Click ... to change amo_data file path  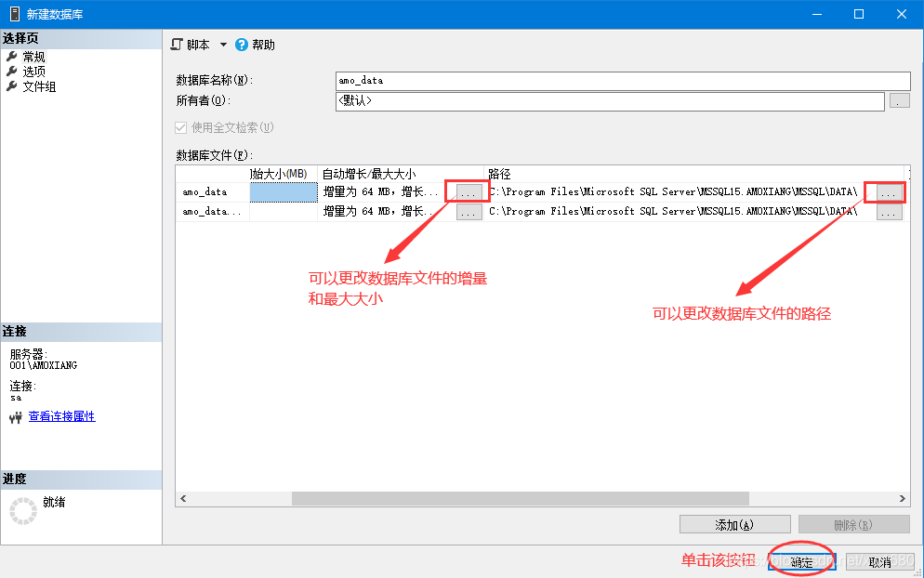tap(885, 190)
